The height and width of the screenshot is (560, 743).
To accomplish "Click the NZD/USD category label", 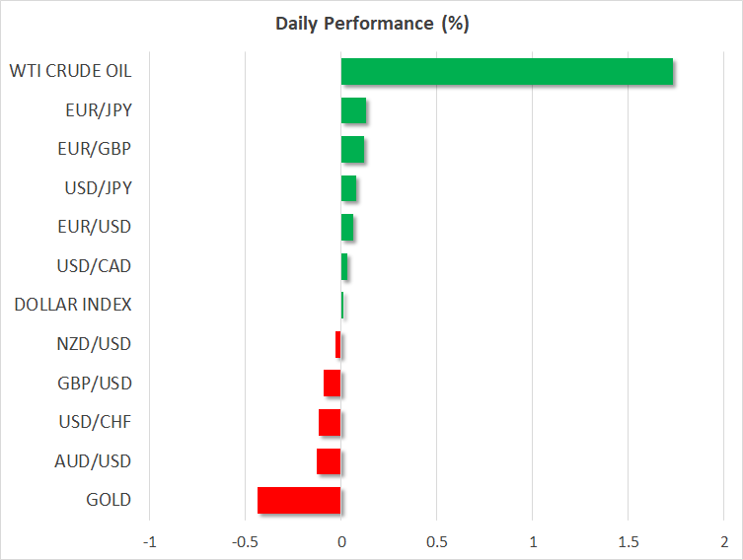I will tap(94, 344).
